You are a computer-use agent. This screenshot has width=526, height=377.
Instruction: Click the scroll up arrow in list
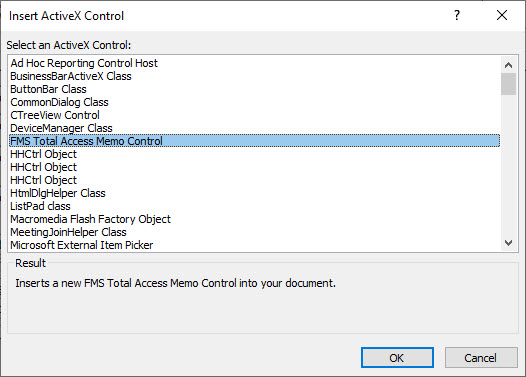point(508,65)
